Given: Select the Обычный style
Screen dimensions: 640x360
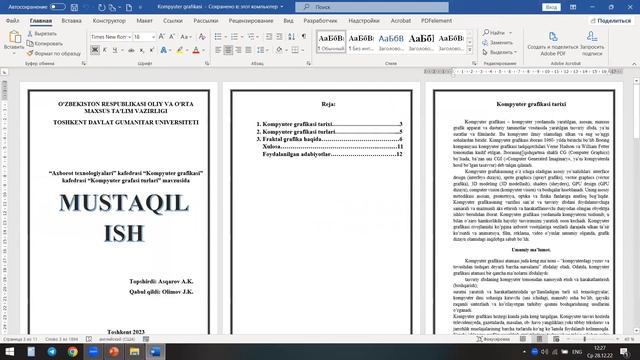Looking at the screenshot, I should [x=331, y=42].
